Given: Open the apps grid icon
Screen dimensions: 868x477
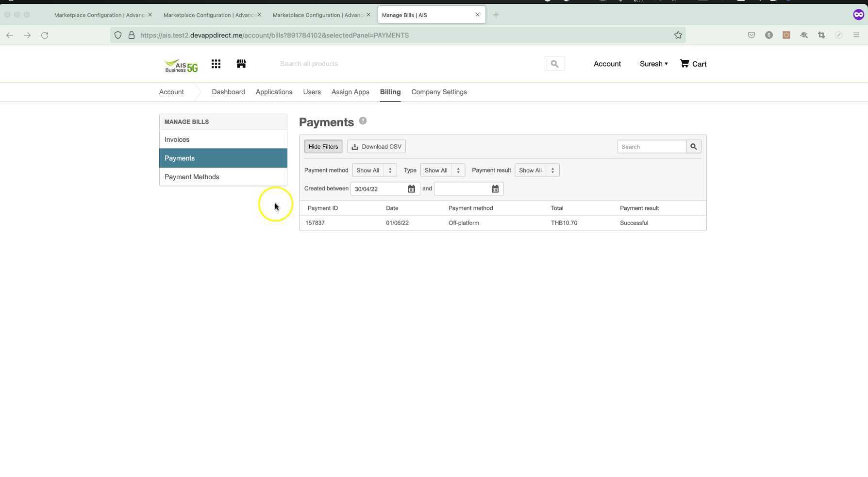Looking at the screenshot, I should click(216, 64).
